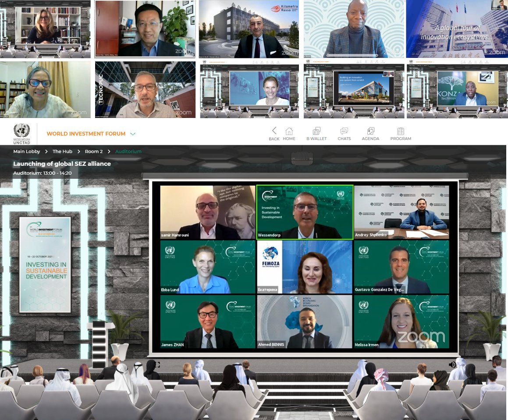The height and width of the screenshot is (420, 508).
Task: Mute the auditorium speaker volume
Action: pos(452,364)
